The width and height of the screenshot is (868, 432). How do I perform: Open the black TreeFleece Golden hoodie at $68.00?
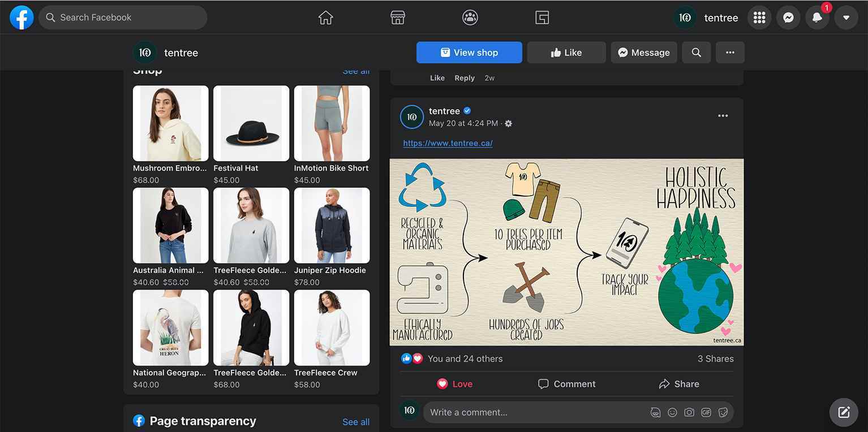pyautogui.click(x=251, y=328)
